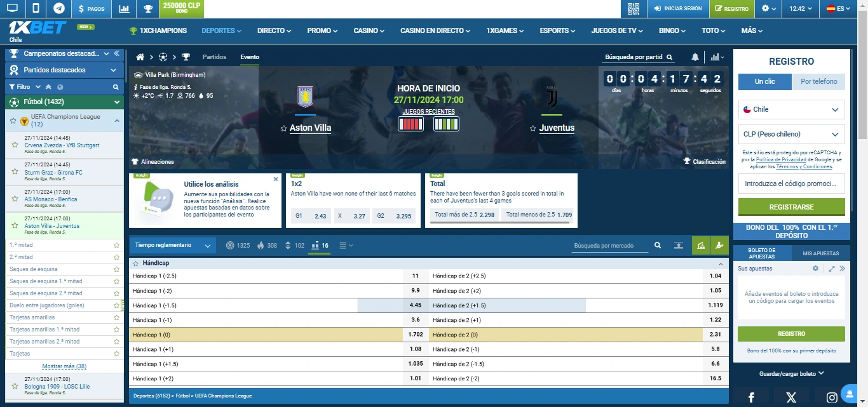Favorite the Tarjetas amarillas market
Viewport: 868px width, 407px height.
click(x=116, y=317)
